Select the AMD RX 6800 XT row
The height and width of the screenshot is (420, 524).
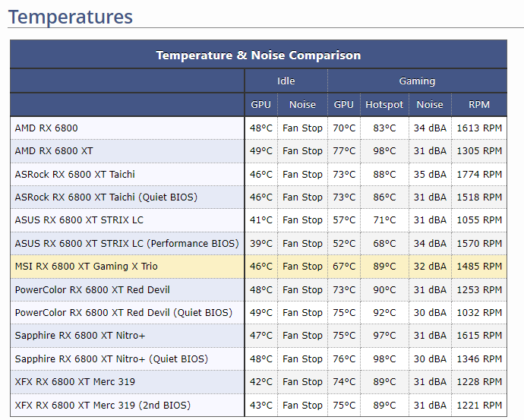tap(54, 150)
